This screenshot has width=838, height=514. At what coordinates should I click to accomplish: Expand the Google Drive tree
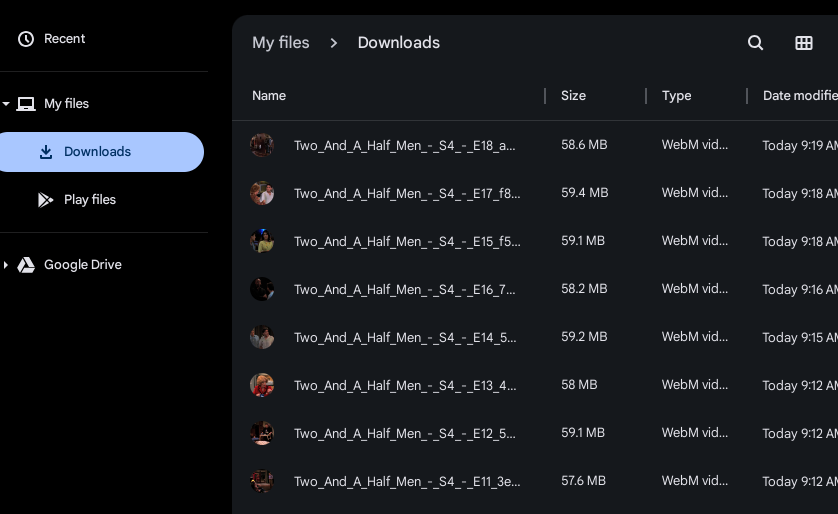6,265
